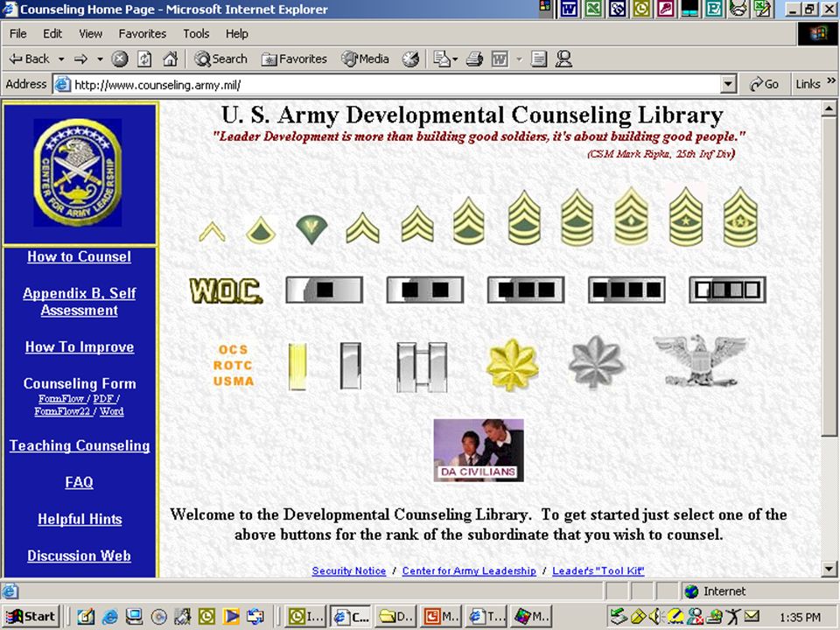The height and width of the screenshot is (630, 840).
Task: Open the DA Civilians picture link
Action: [479, 450]
